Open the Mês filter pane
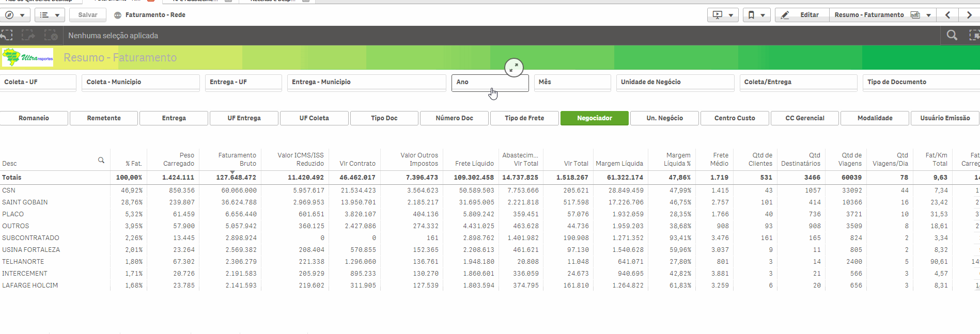 [572, 83]
